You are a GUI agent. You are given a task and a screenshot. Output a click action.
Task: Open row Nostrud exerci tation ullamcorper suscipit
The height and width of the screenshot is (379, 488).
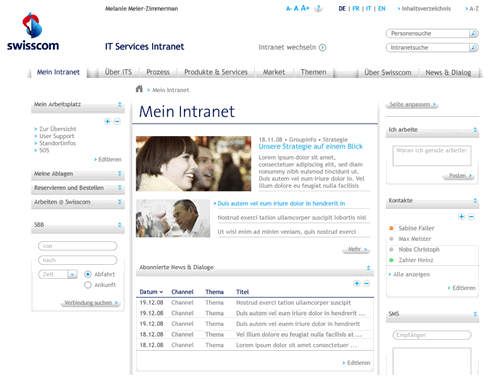click(255, 303)
